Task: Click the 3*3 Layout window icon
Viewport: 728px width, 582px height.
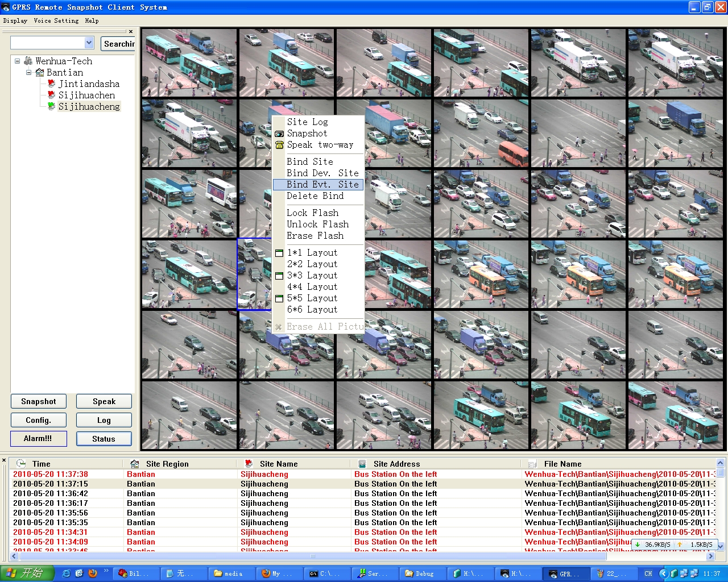Action: pos(279,276)
